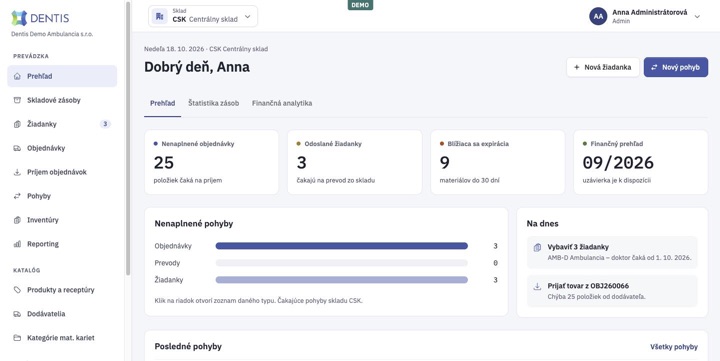Image resolution: width=720 pixels, height=361 pixels.
Task: Click the Posledné pohyby heading
Action: coord(188,346)
